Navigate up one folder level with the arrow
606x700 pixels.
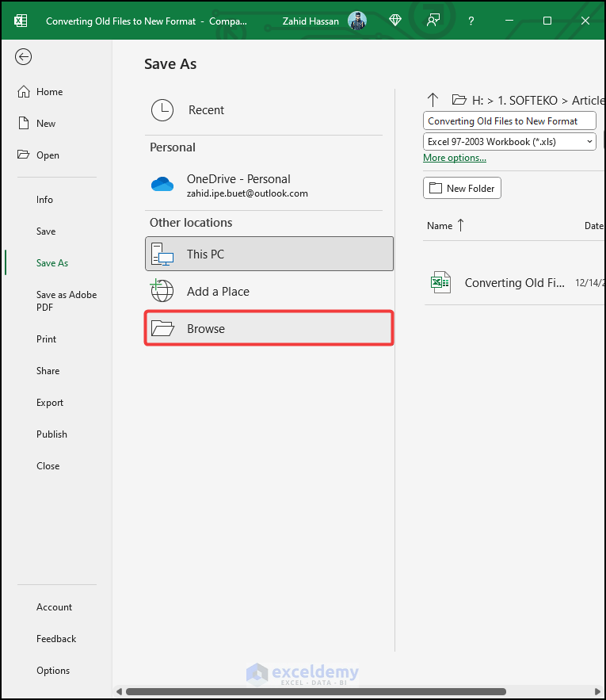point(433,100)
